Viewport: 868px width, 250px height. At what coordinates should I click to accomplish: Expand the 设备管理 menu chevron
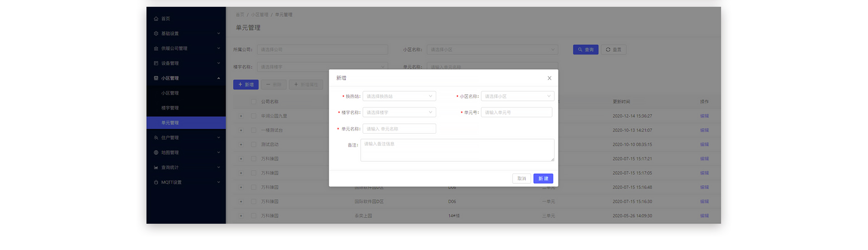point(218,63)
